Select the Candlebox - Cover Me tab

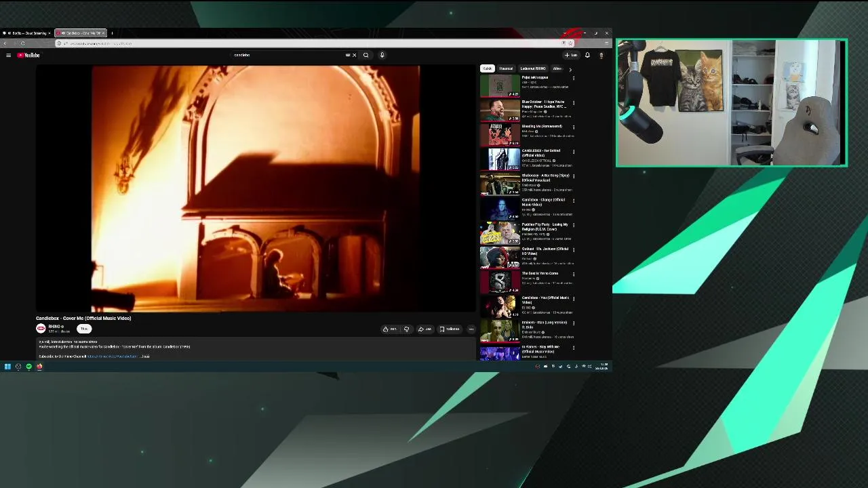pos(80,33)
